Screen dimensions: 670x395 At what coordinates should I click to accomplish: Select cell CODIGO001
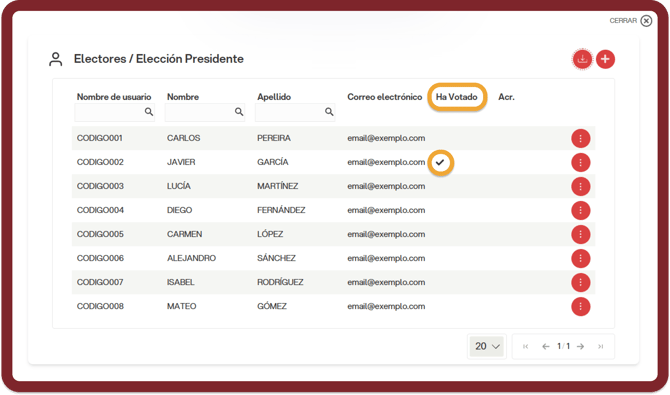coord(100,138)
